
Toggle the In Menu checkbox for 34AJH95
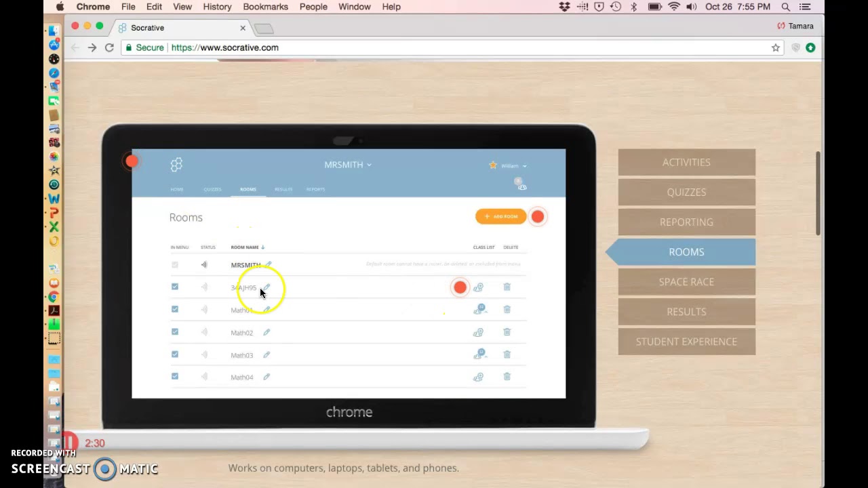point(175,287)
